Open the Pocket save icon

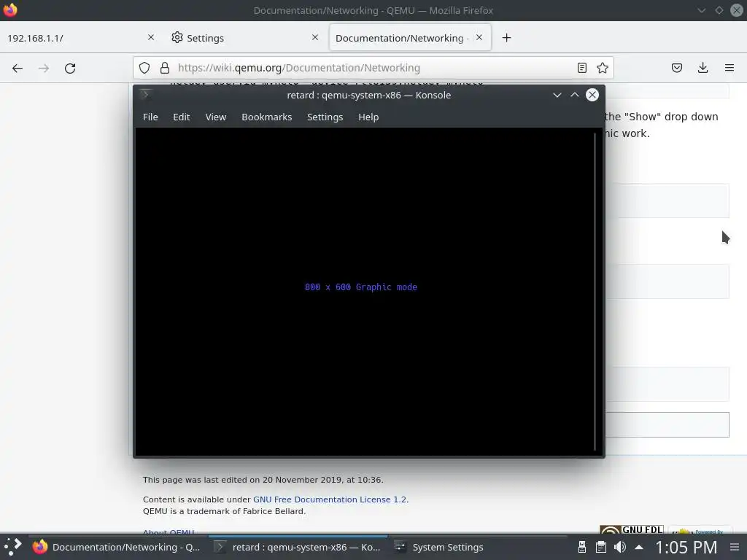click(676, 68)
